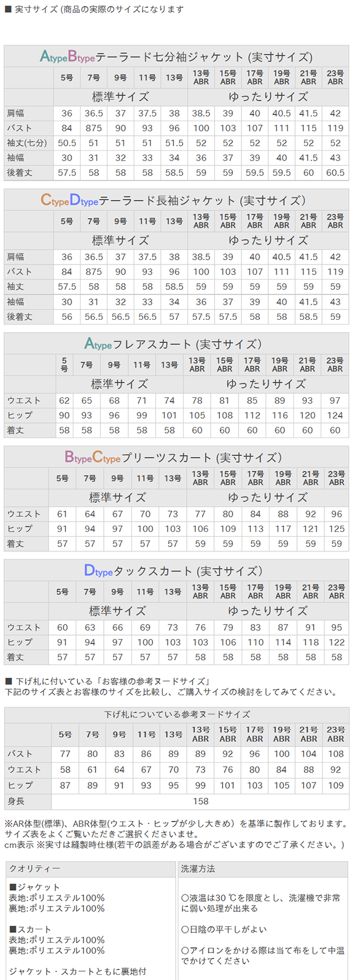The height and width of the screenshot is (980, 350).
Task: Click 62 waist value in フレアスカート table
Action: coord(64,400)
